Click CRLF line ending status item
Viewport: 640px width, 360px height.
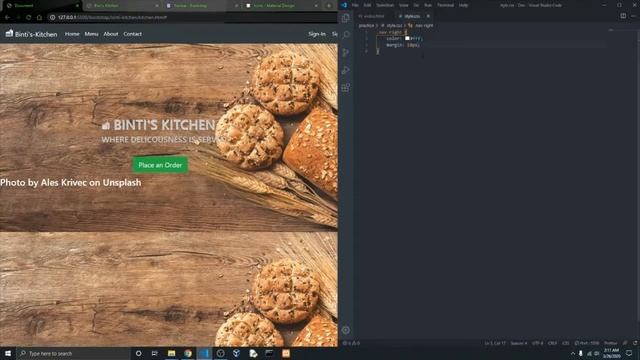[x=552, y=343]
